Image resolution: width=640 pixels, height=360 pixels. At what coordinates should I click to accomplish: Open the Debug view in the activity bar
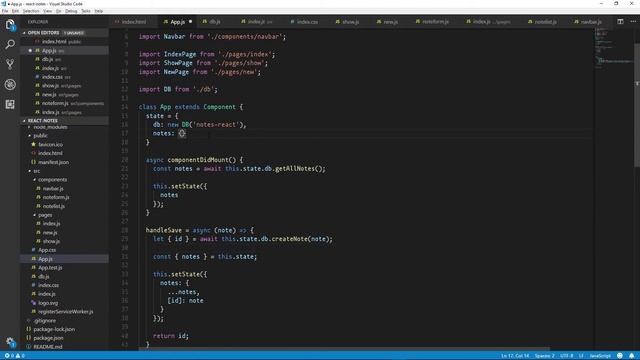[x=10, y=84]
